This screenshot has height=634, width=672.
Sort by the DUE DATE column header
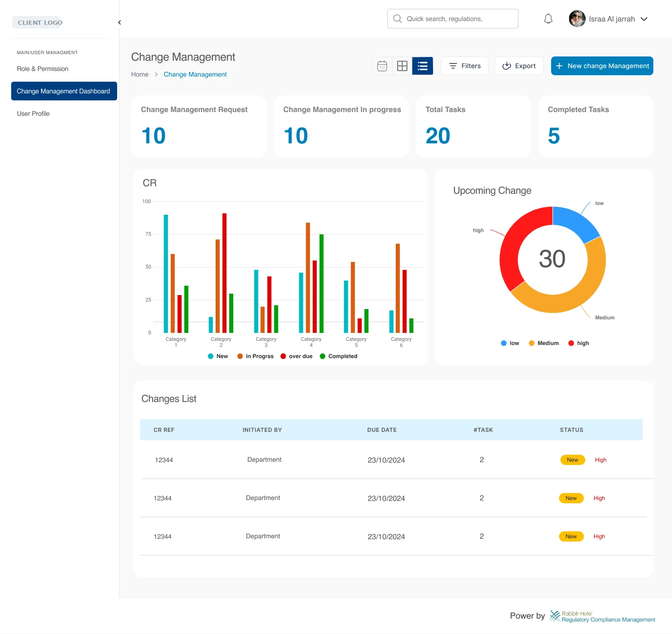382,430
